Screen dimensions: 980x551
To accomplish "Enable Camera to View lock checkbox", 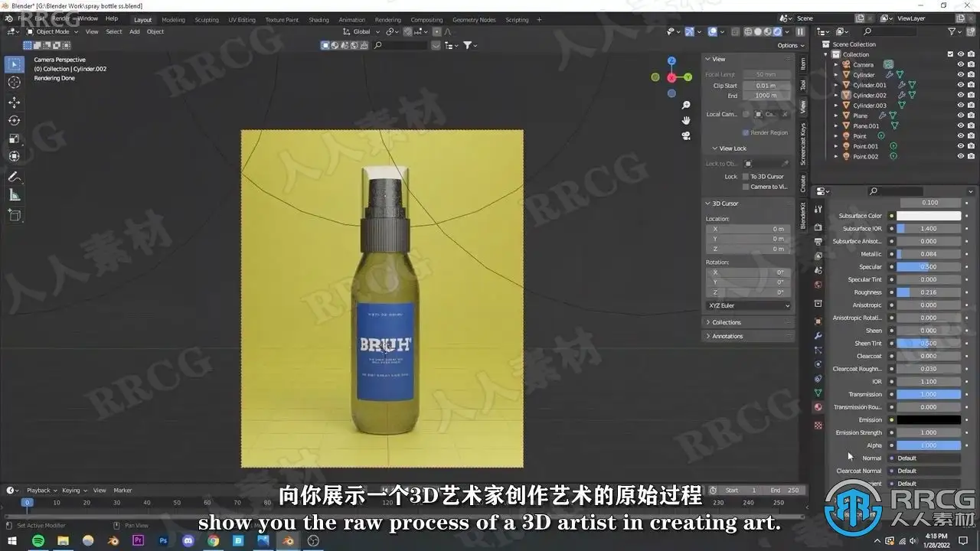I will click(746, 187).
